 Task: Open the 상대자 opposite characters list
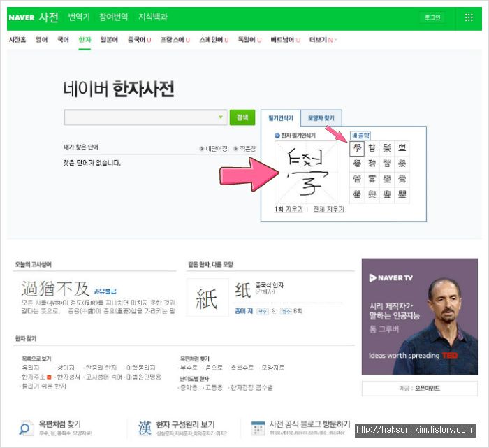click(x=66, y=368)
